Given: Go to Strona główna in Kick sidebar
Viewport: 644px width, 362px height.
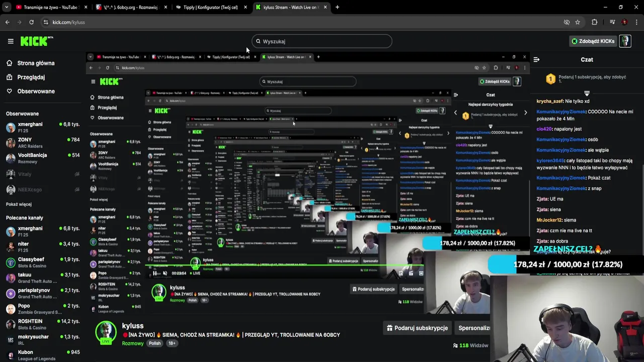Looking at the screenshot, I should point(36,63).
